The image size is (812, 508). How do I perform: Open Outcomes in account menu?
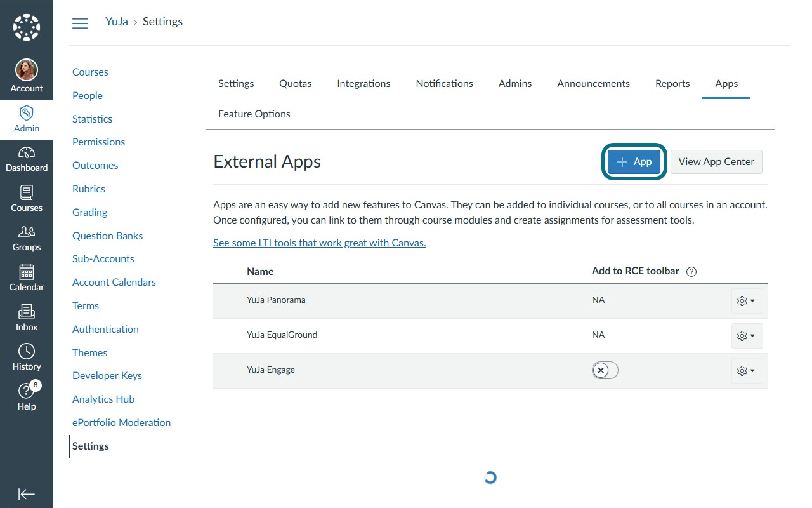tap(95, 166)
